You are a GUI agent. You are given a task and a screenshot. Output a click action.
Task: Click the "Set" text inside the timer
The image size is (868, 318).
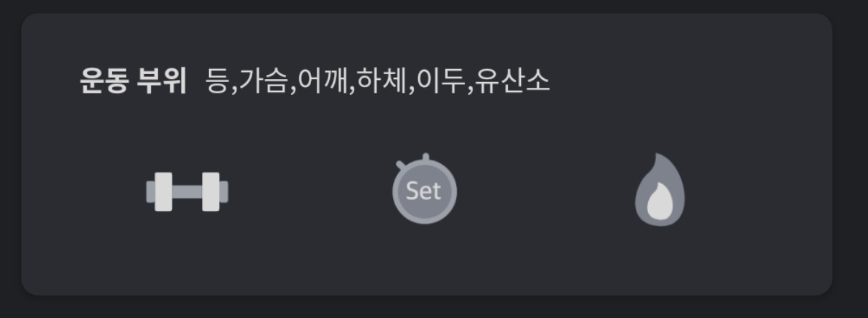[x=423, y=191]
